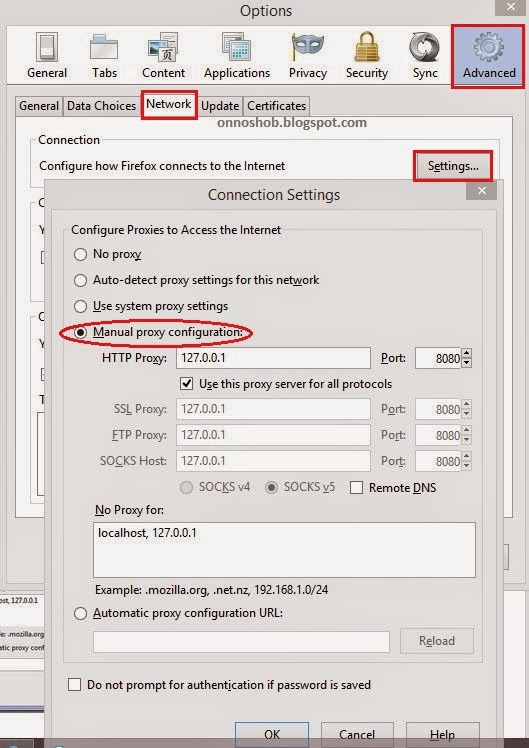Select the SOCKS v5 radio button

(271, 488)
